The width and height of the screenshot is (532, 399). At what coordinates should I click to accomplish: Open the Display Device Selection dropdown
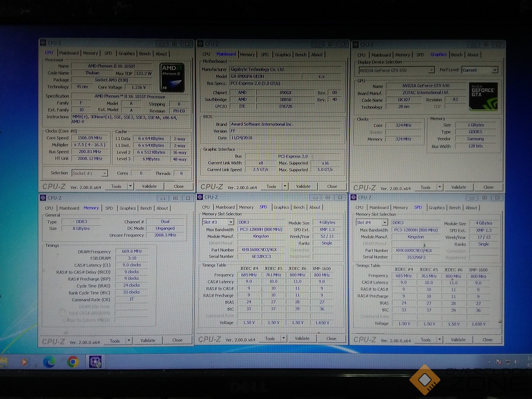click(x=396, y=70)
